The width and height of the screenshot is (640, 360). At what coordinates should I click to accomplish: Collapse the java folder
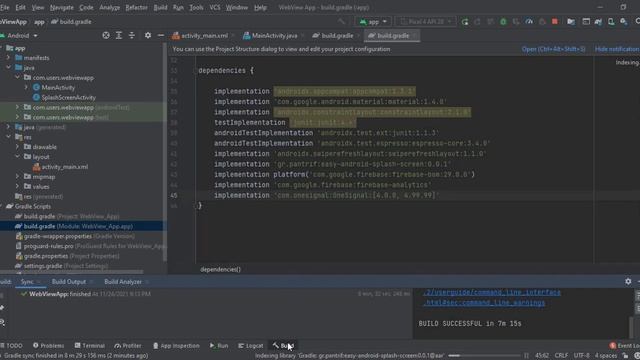[8, 68]
